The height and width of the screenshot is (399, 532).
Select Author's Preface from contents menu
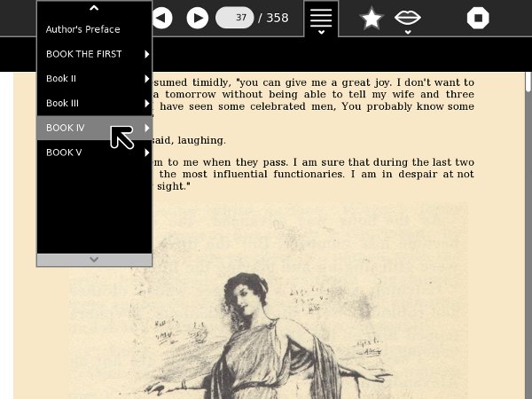(83, 29)
